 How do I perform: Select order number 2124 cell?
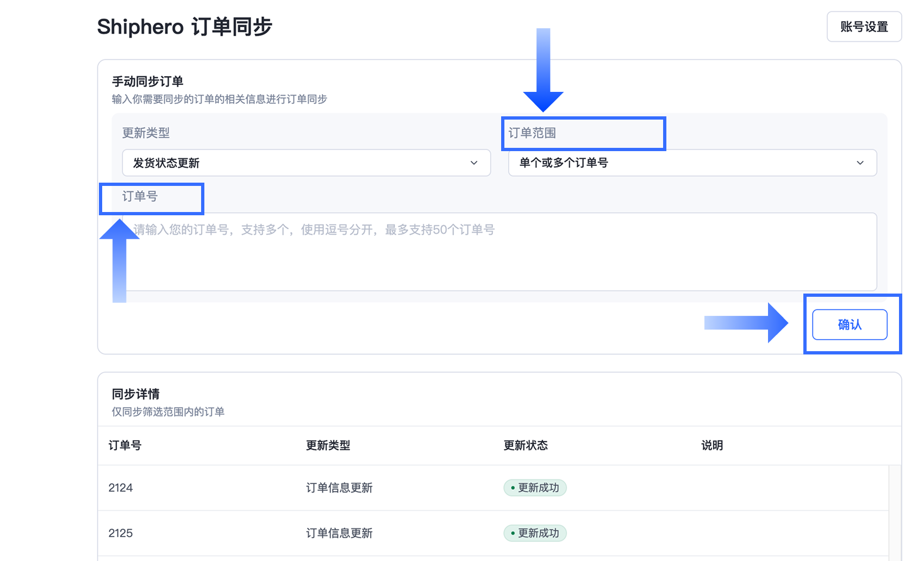click(121, 488)
